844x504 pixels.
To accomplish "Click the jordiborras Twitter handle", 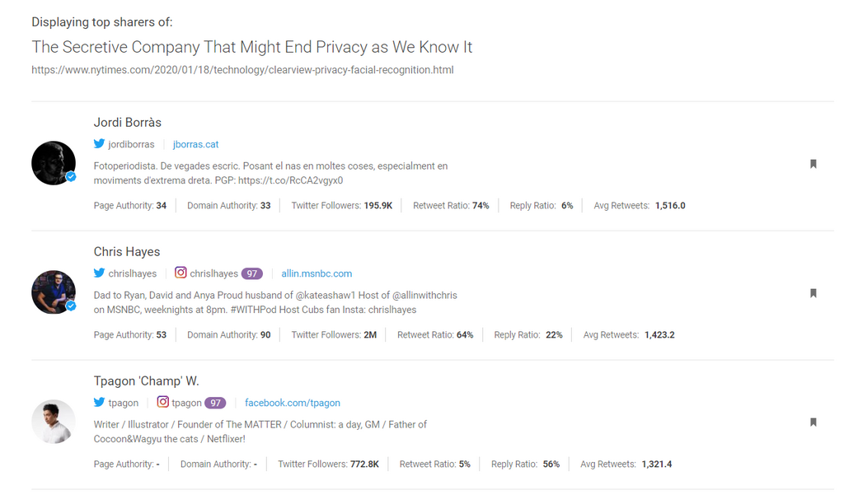I will (131, 144).
